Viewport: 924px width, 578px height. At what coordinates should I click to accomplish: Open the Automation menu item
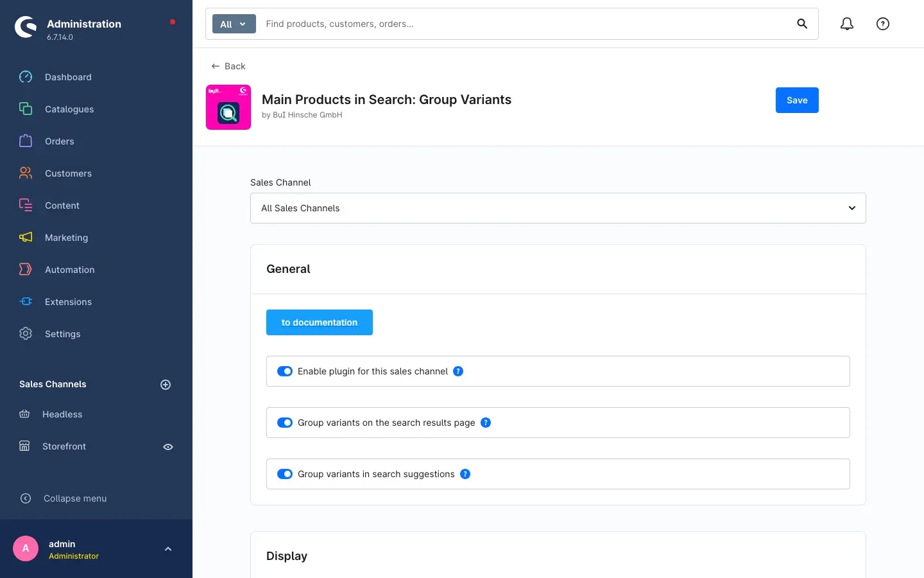[x=70, y=270]
